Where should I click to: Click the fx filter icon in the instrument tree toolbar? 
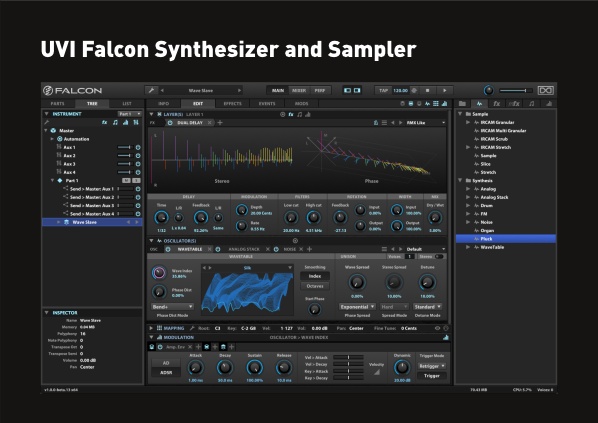[x=104, y=122]
